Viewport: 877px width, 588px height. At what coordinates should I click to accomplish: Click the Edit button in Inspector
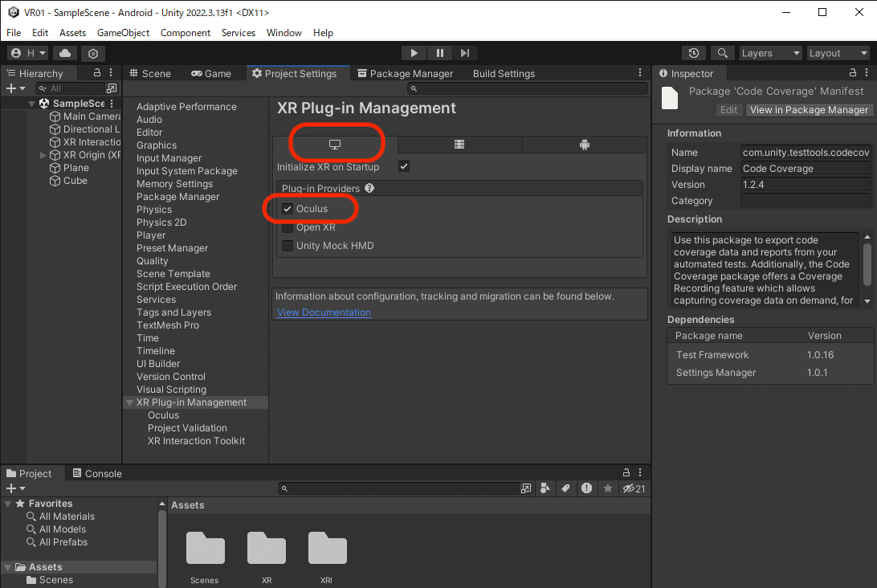coord(728,110)
